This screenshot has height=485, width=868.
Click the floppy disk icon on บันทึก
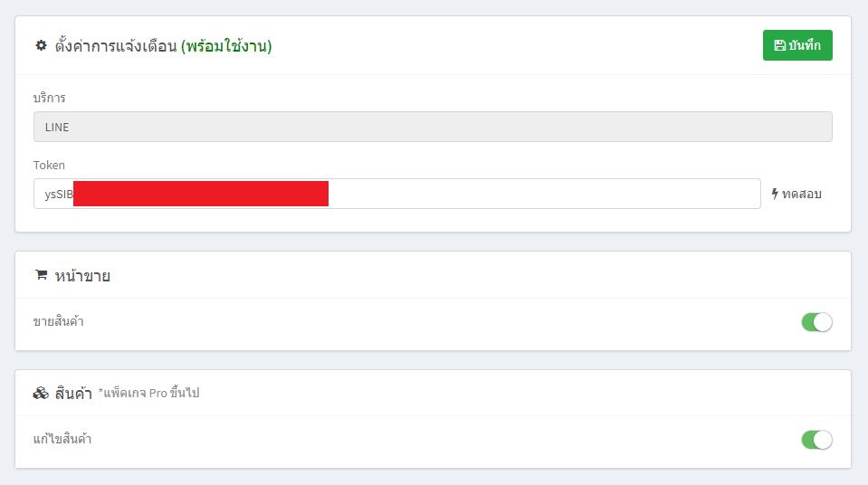pyautogui.click(x=779, y=45)
